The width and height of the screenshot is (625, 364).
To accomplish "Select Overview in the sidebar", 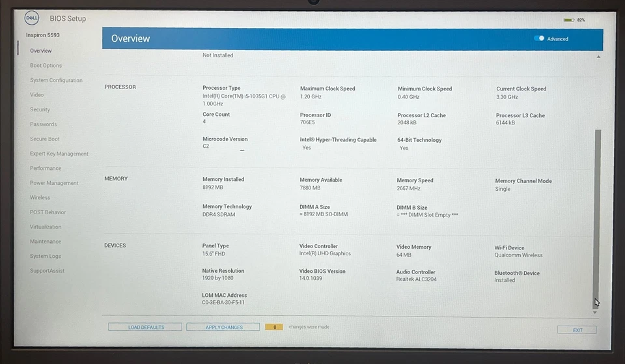I will [x=40, y=51].
